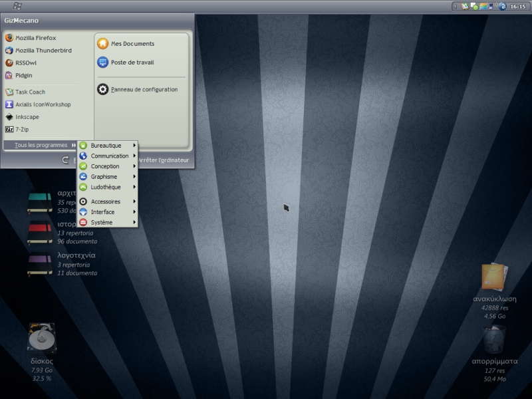532x399 pixels.
Task: Click the logoff curved arrow icon
Action: [65, 160]
